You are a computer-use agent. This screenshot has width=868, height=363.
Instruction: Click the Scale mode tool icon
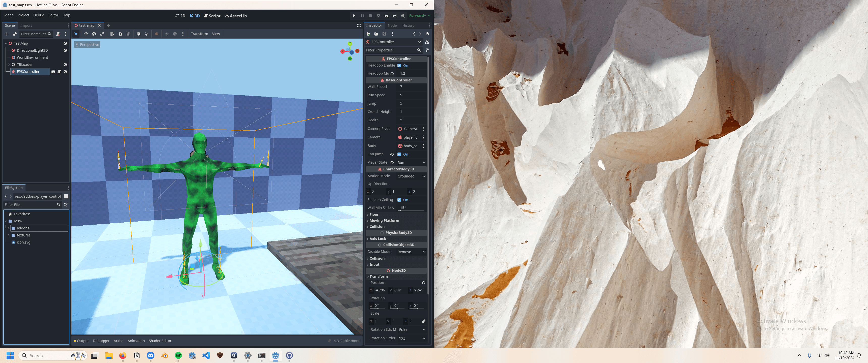tap(102, 34)
